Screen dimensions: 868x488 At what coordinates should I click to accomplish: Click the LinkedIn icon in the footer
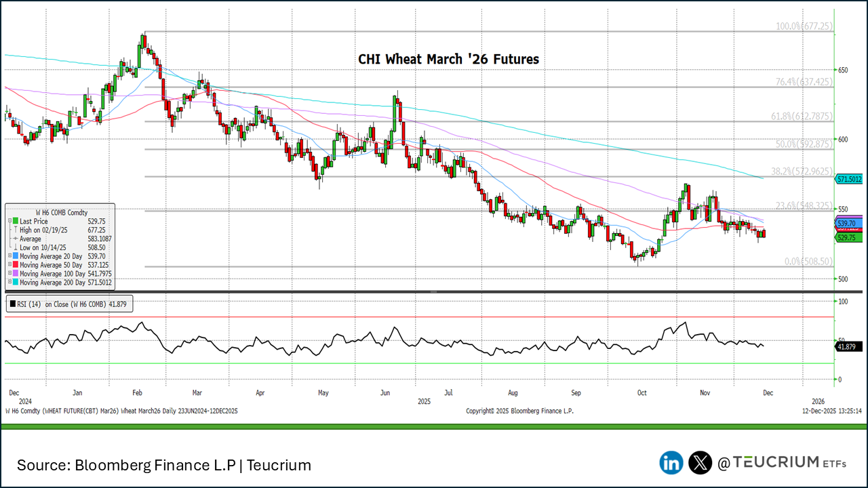[x=671, y=463]
